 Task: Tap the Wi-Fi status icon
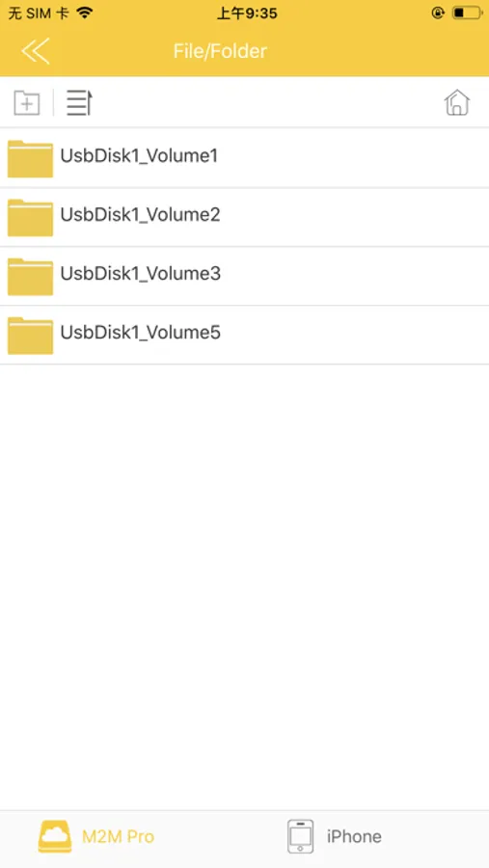84,13
